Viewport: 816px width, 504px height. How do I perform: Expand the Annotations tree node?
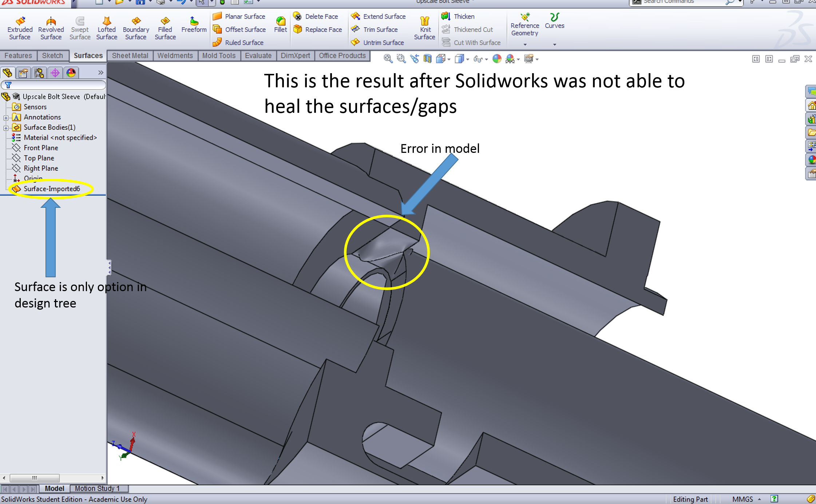click(6, 118)
